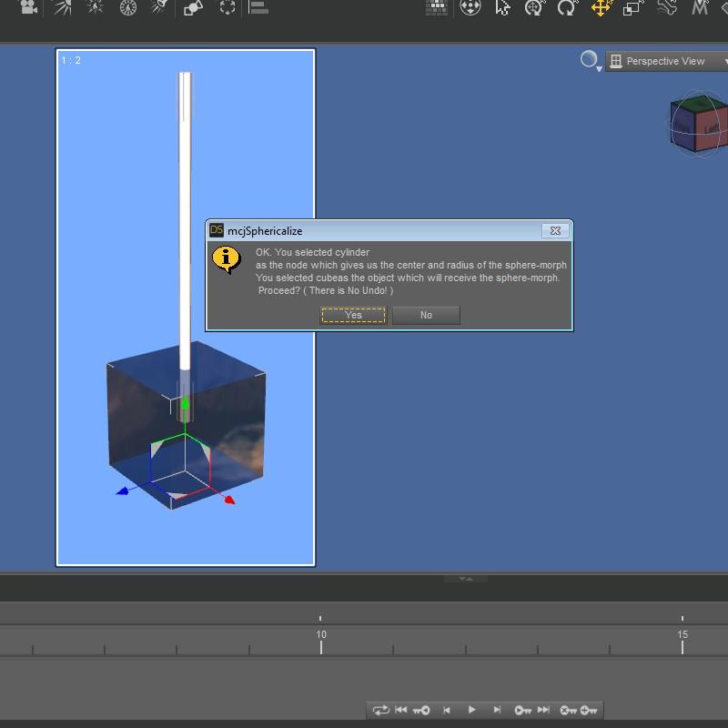Screen dimensions: 728x728
Task: Open the align tool in toolbar
Action: [258, 7]
